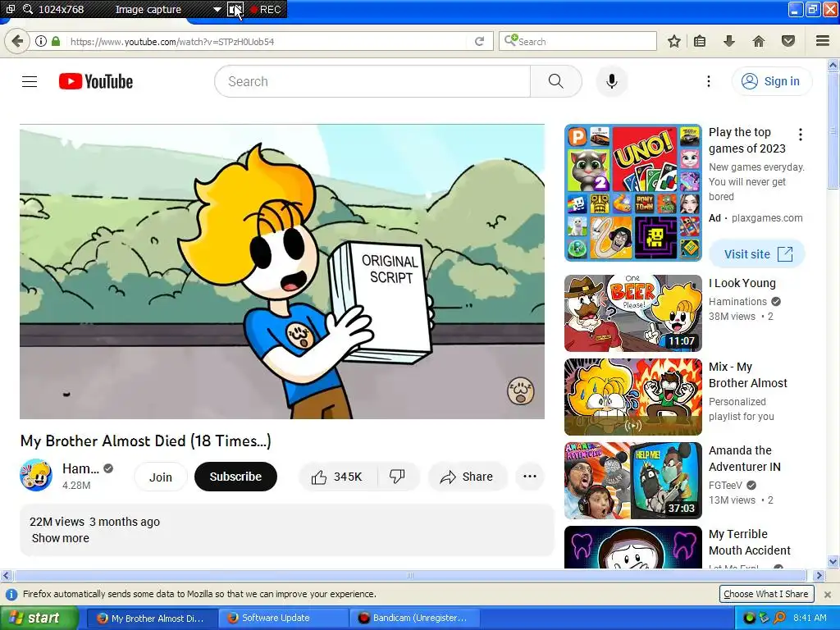Dislike the video with thumbs down
The image size is (840, 630).
[x=398, y=477]
